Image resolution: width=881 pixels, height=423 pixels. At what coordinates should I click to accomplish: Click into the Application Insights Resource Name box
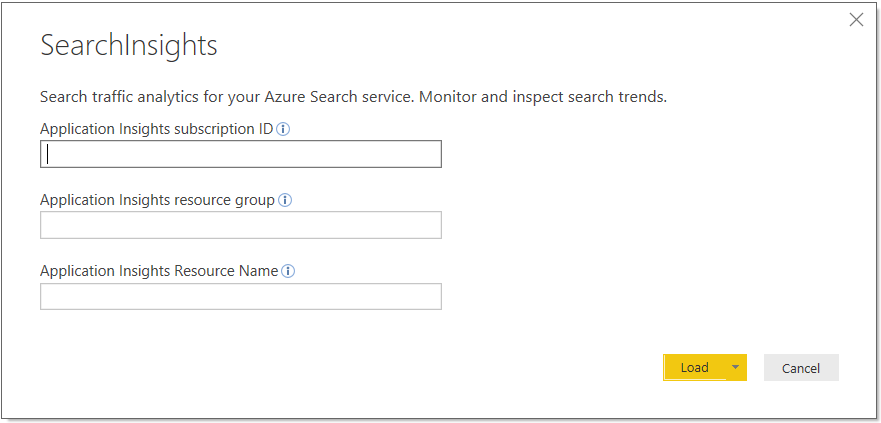point(240,296)
